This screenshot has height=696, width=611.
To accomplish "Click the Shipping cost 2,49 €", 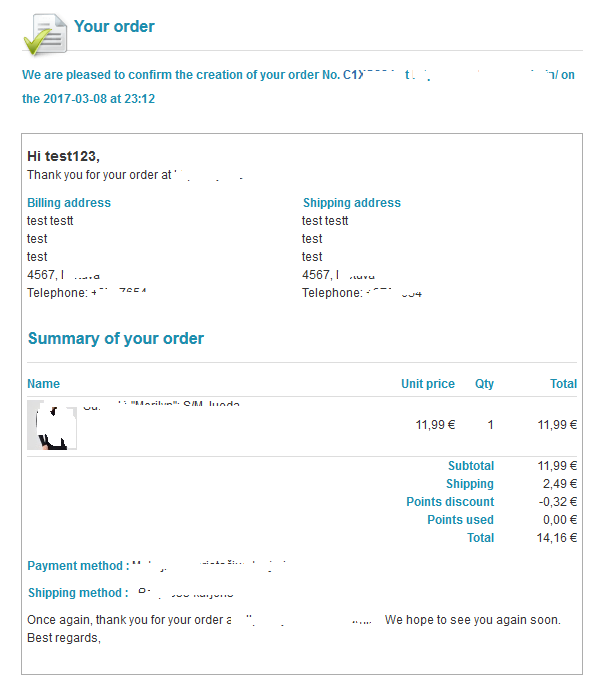I will (560, 484).
